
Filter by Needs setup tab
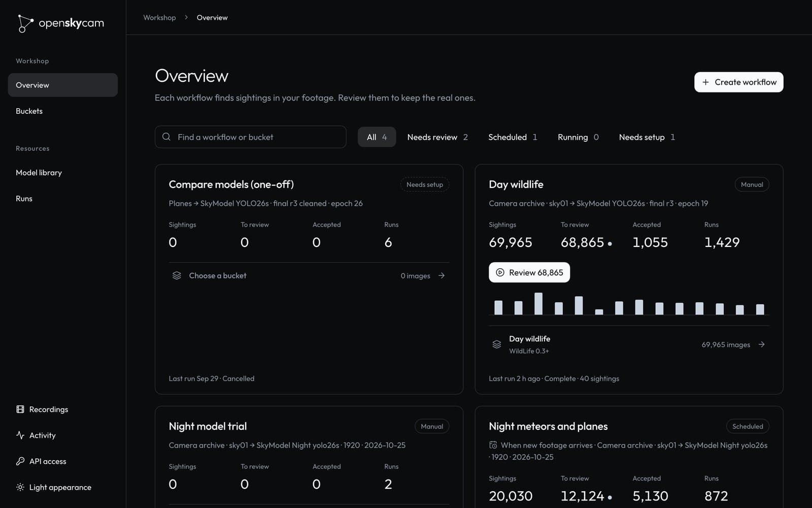point(647,137)
